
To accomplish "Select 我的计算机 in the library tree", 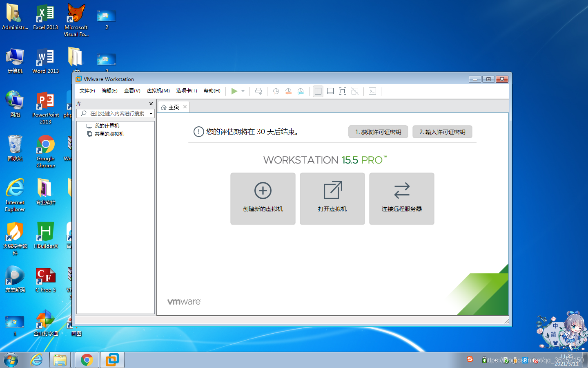I will tap(103, 126).
